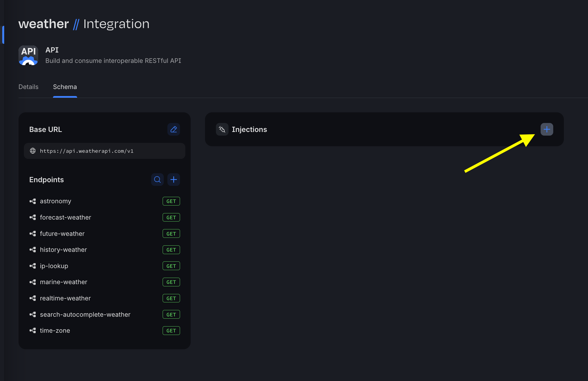
Task: Click GET badge on marine-weather
Action: click(x=171, y=282)
